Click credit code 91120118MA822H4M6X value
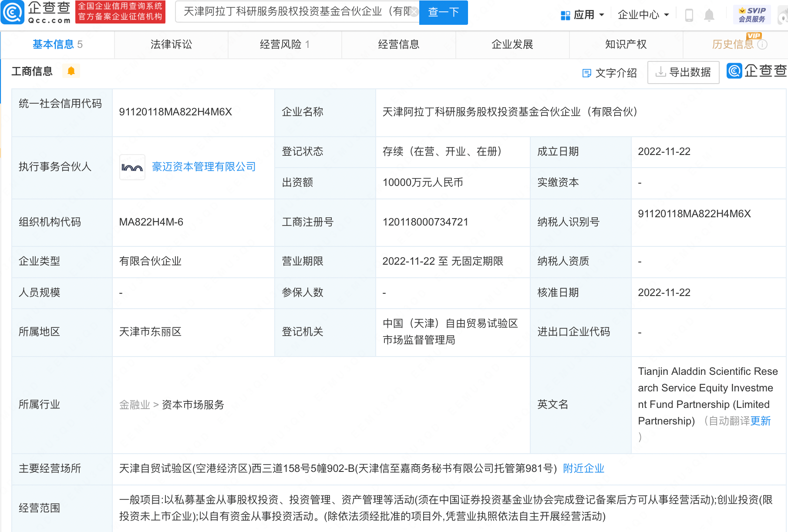 coord(175,112)
